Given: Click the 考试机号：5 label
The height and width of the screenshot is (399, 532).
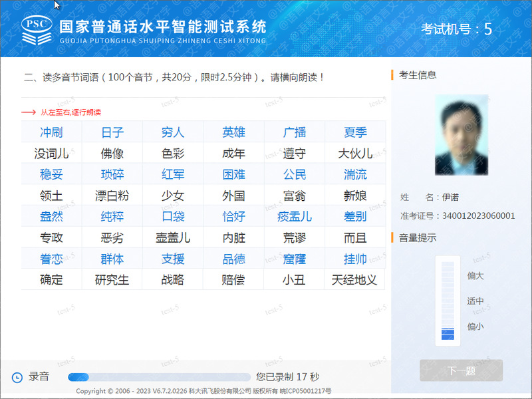Looking at the screenshot, I should (x=456, y=29).
